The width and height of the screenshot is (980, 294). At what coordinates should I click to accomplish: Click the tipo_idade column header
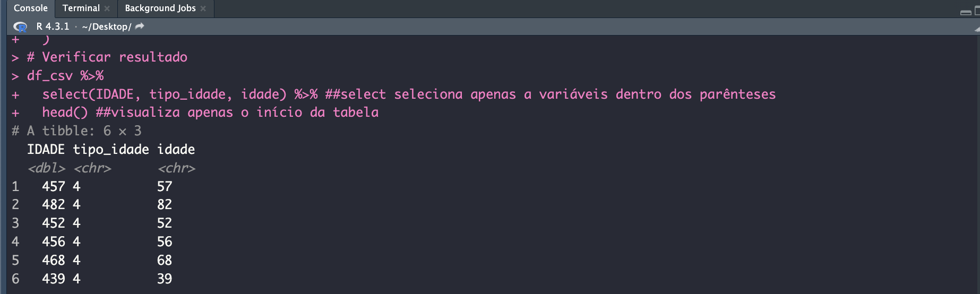click(111, 150)
